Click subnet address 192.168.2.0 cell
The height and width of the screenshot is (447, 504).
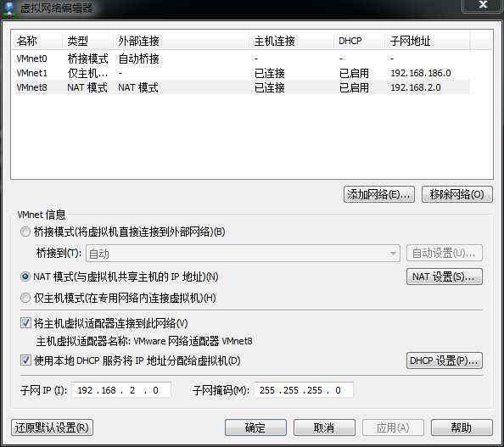416,87
